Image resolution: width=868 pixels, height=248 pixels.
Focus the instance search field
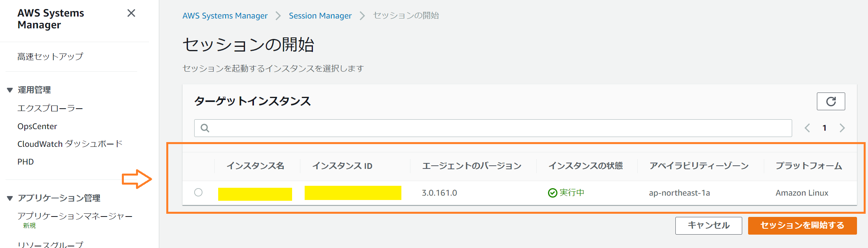[493, 128]
